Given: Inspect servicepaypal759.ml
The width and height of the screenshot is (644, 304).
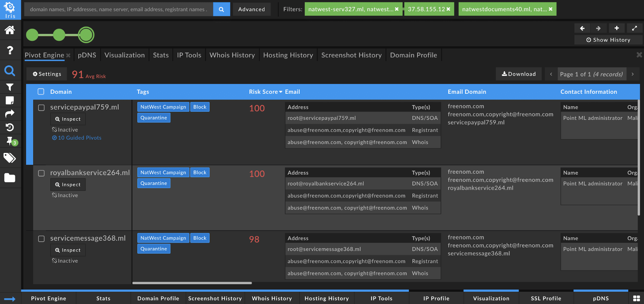Looking at the screenshot, I should tap(68, 119).
